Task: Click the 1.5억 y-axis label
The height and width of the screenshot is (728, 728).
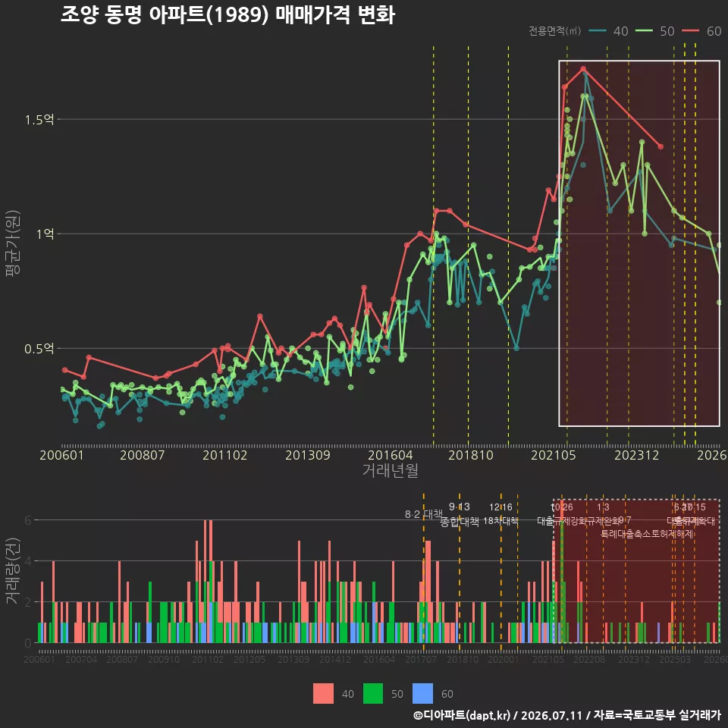Action: point(39,120)
